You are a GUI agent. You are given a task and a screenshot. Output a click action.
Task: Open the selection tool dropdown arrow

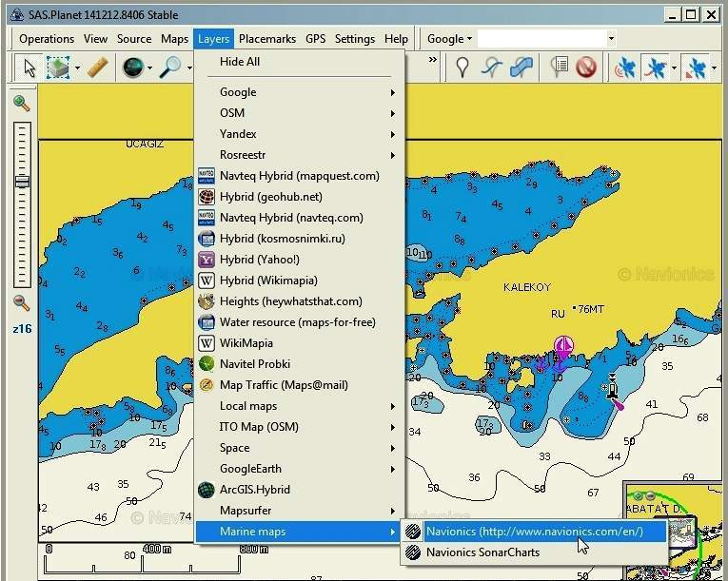tap(77, 68)
